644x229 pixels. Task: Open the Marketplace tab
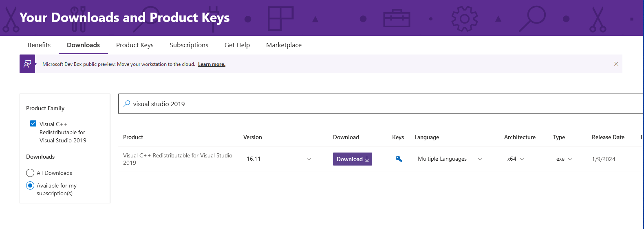(284, 45)
